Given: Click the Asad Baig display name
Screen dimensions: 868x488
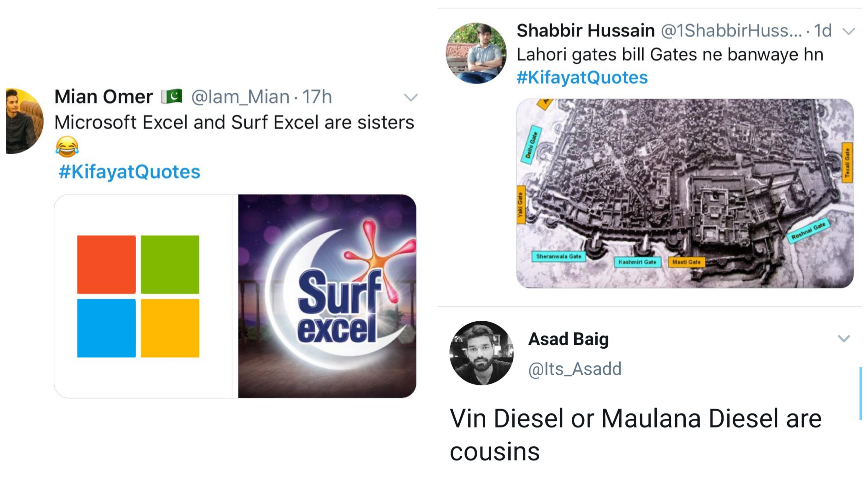Looking at the screenshot, I should (x=569, y=339).
